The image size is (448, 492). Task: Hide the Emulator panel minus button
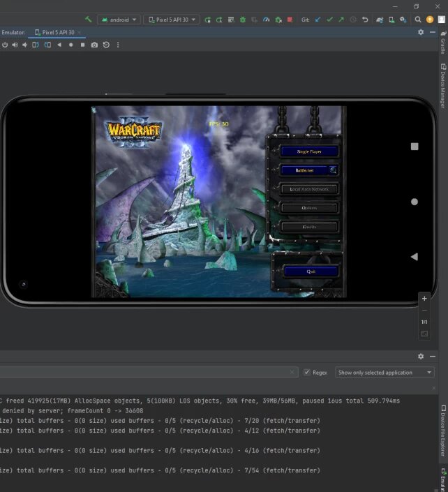click(x=433, y=32)
